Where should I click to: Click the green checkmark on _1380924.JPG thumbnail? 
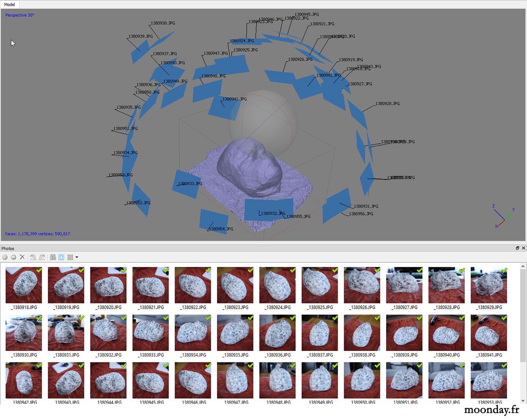point(293,270)
